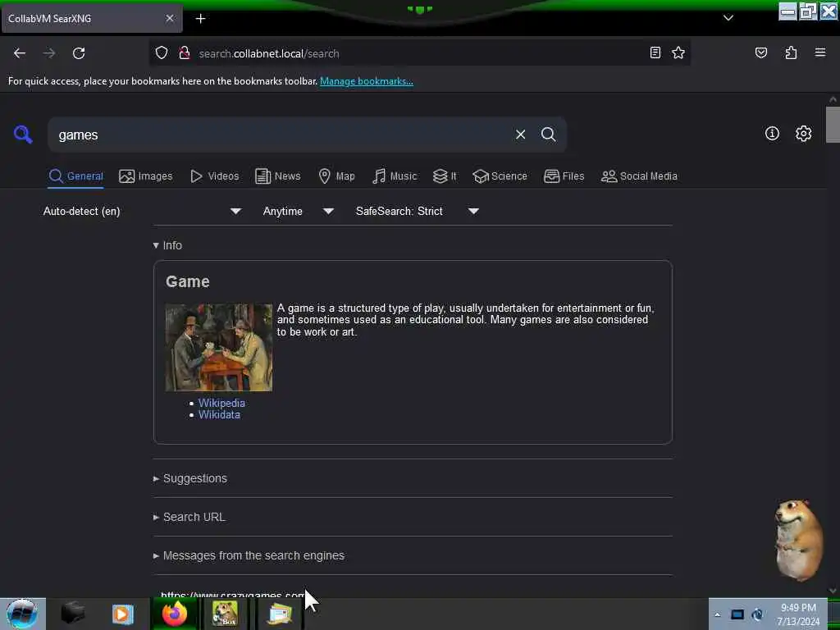The image size is (840, 630).
Task: Switch to the News search tab
Action: tap(277, 176)
